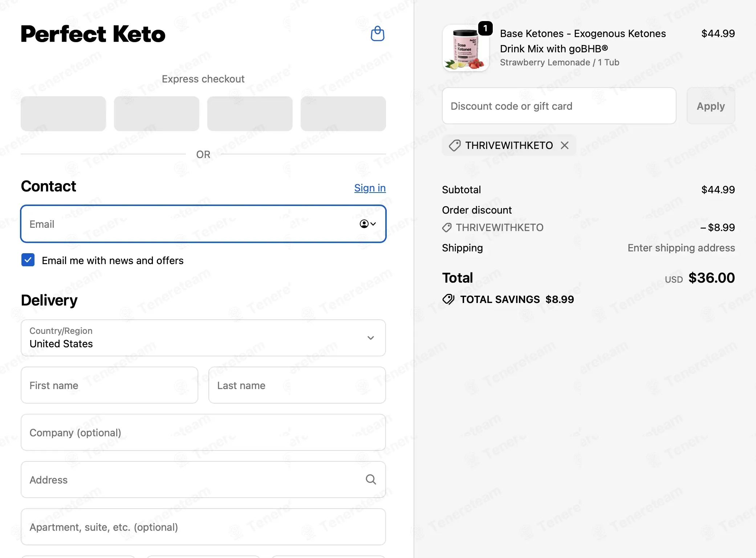Focus the Apartment, suite, etc. field
The image size is (756, 558).
203,527
